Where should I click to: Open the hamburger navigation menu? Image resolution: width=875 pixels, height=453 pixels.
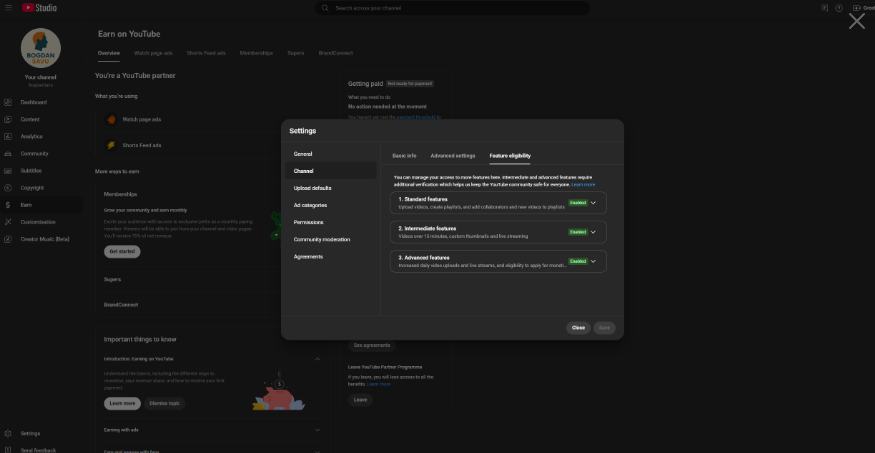[8, 8]
